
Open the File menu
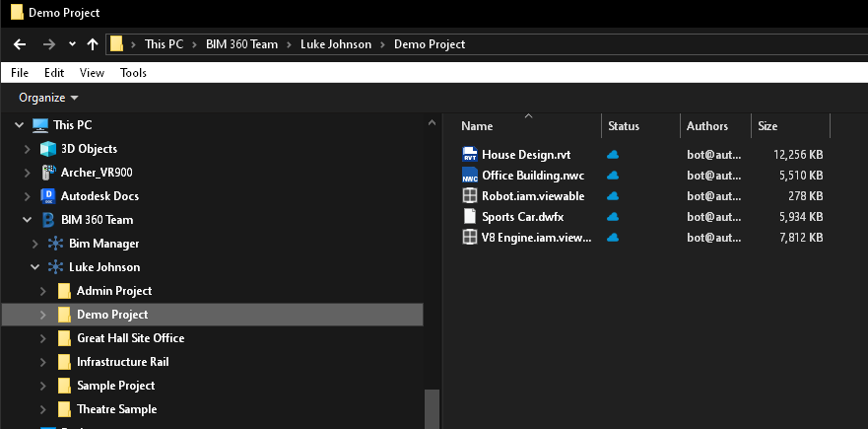pyautogui.click(x=20, y=73)
